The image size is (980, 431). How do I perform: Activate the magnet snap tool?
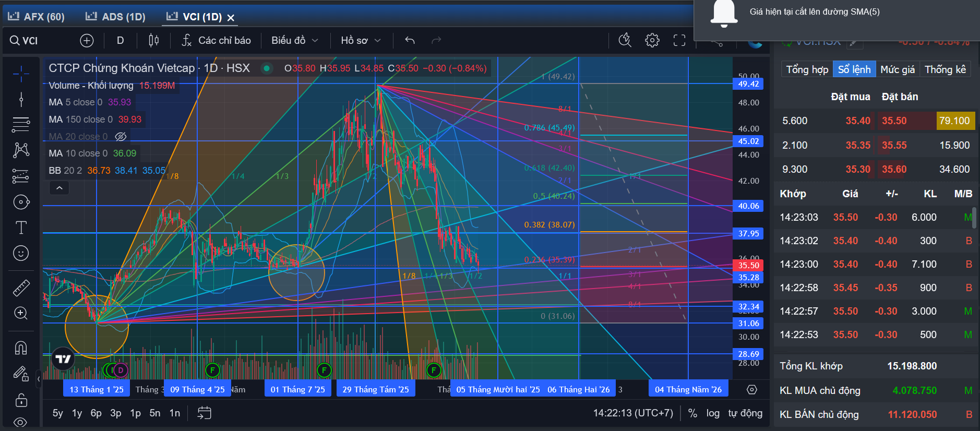(21, 348)
